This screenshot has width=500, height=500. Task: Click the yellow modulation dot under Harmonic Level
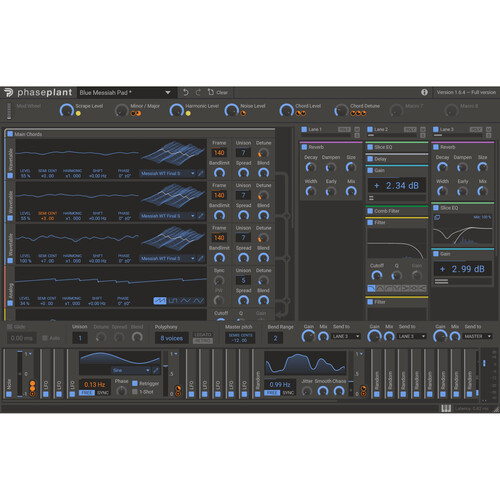(188, 113)
